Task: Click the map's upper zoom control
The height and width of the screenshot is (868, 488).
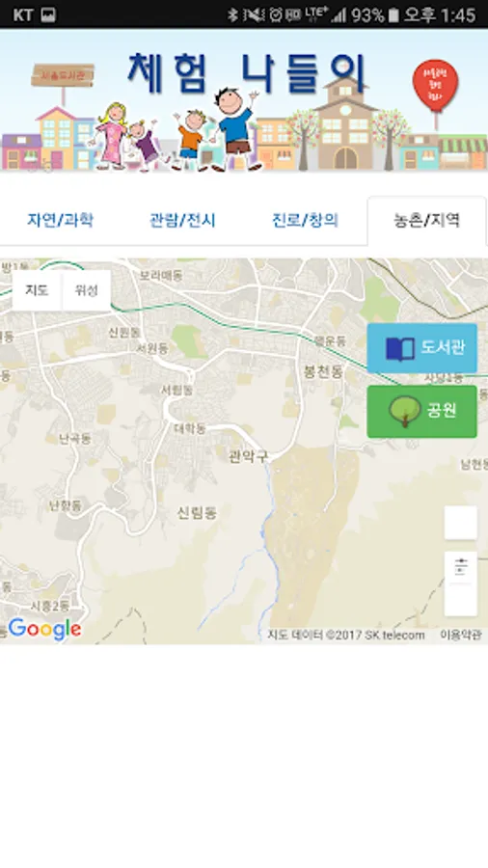Action: click(x=460, y=567)
